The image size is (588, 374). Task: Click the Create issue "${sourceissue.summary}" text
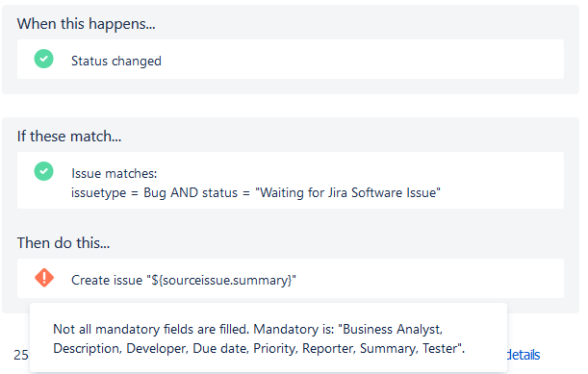pos(184,280)
